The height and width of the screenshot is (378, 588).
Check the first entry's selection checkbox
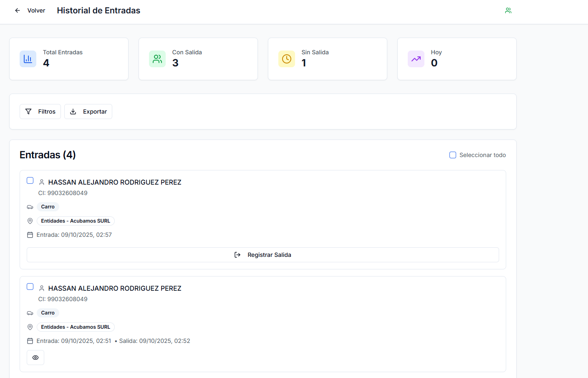point(30,180)
